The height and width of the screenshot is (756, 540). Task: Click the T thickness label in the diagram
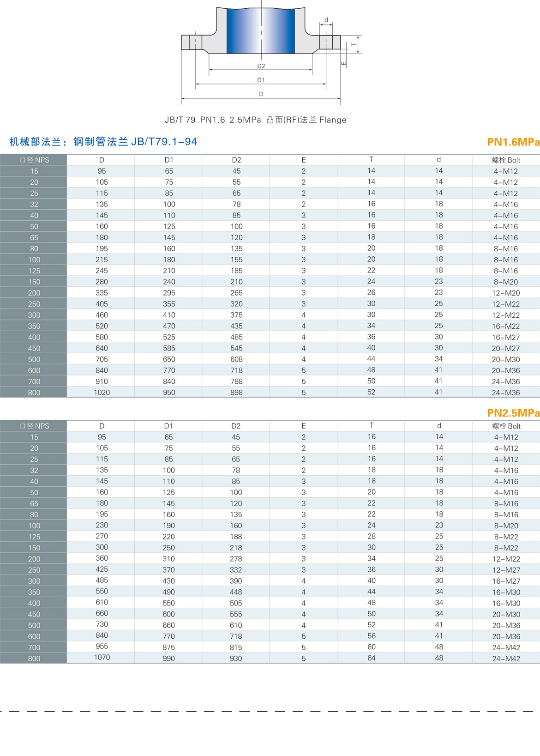[354, 44]
